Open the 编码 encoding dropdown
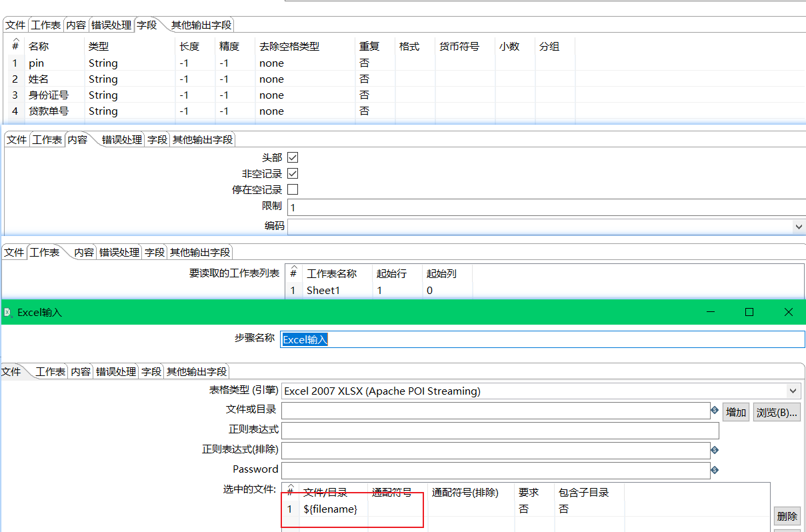Image resolution: width=806 pixels, height=532 pixels. (799, 227)
